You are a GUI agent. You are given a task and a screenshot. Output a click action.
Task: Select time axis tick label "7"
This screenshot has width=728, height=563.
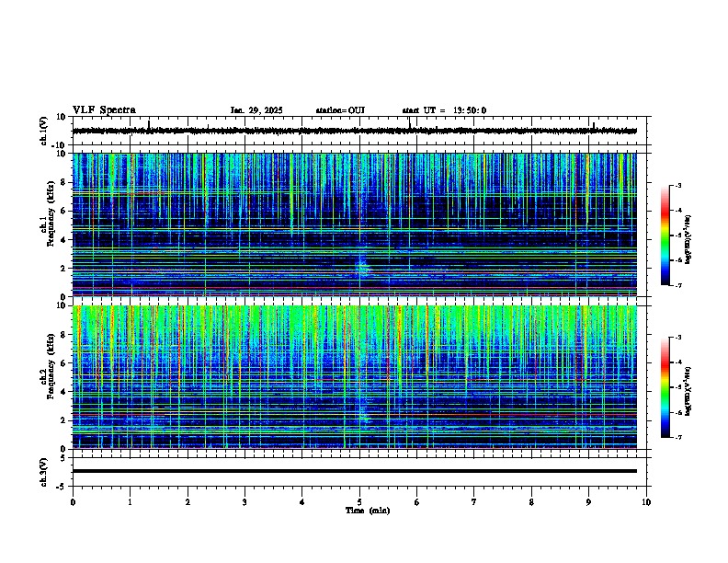tap(474, 502)
